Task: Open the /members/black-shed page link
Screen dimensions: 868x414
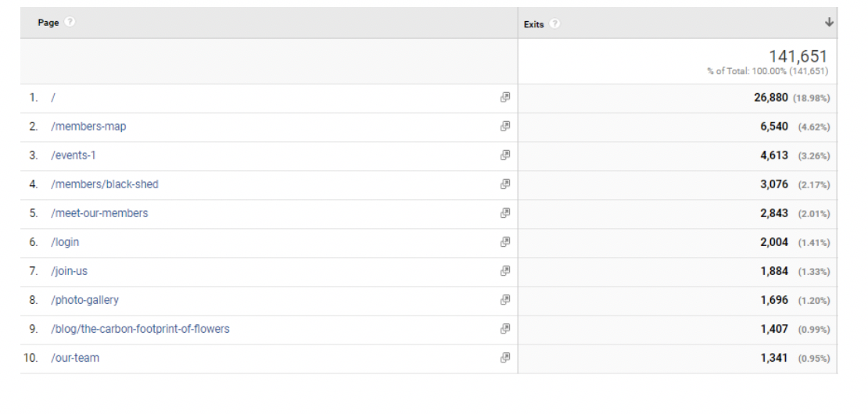Action: click(104, 184)
